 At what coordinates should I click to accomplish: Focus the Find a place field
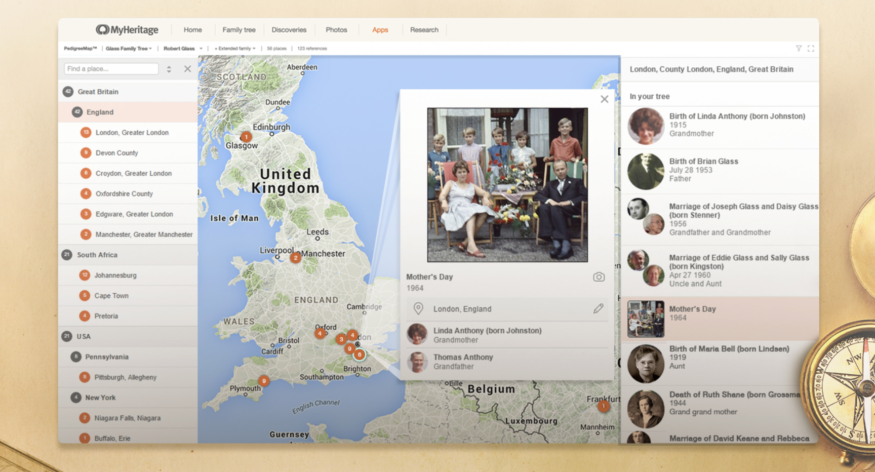(x=111, y=69)
